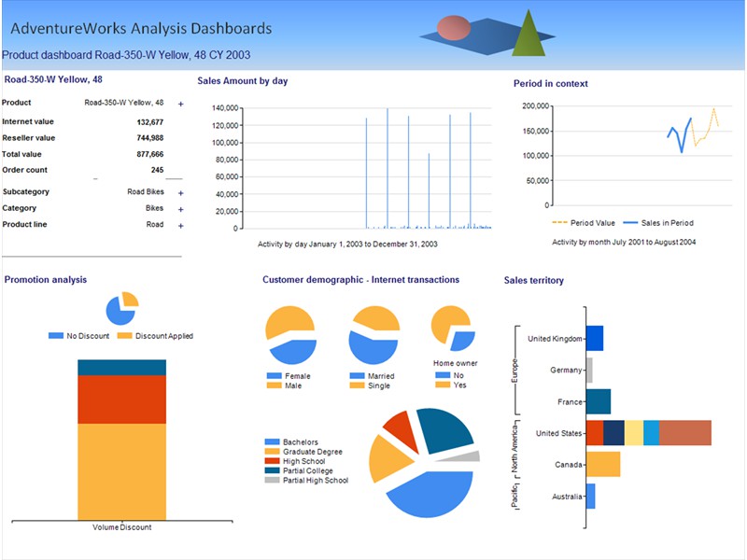Viewport: 747px width, 560px height.
Task: Select the marital status pie chart
Action: (374, 335)
